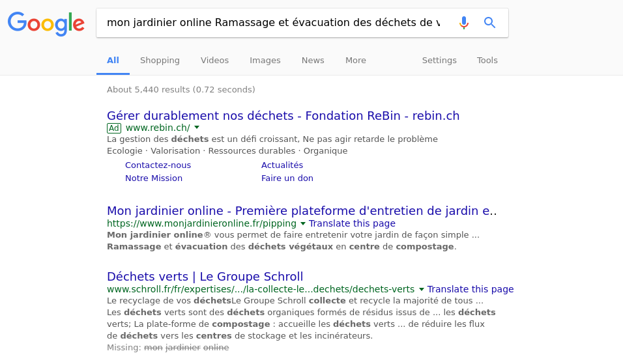This screenshot has height=364, width=623.
Task: Click the schroll.fr green URL text
Action: point(261,289)
